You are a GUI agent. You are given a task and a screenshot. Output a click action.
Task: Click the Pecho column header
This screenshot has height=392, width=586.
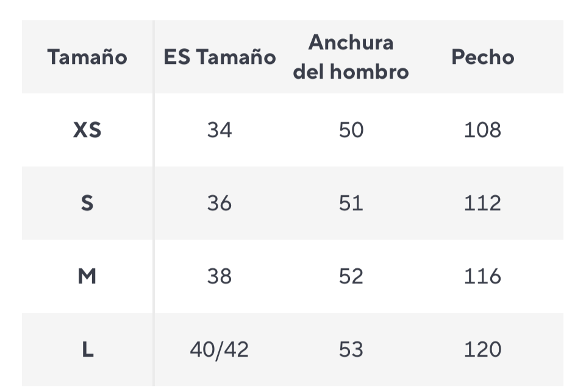click(x=482, y=57)
